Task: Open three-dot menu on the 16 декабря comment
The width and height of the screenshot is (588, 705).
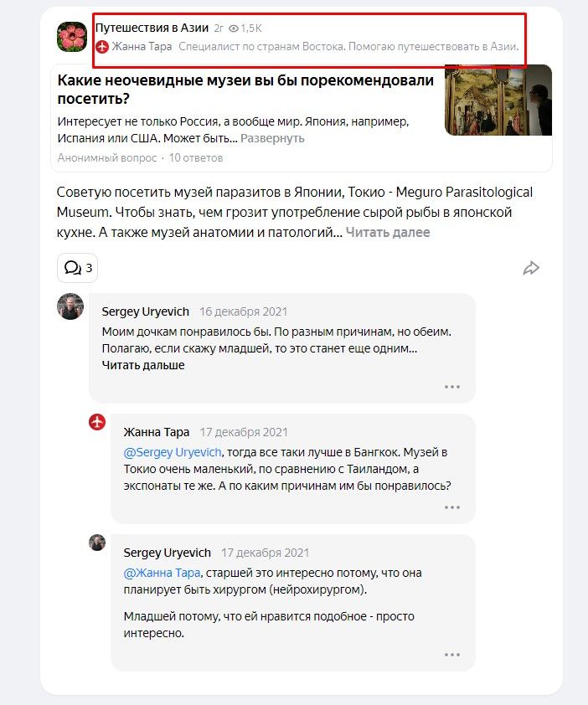Action: click(452, 387)
